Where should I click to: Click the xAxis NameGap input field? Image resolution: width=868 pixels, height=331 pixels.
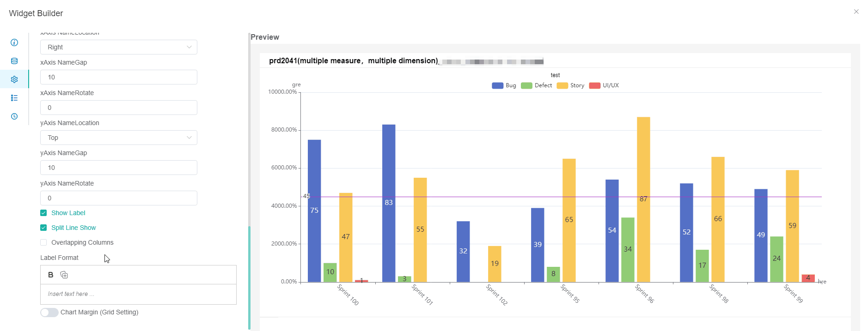118,77
